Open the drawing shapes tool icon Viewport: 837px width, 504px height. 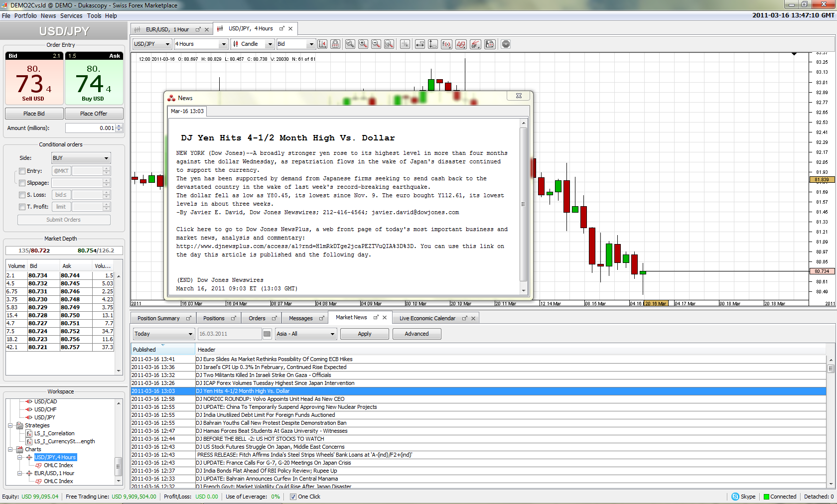point(461,44)
